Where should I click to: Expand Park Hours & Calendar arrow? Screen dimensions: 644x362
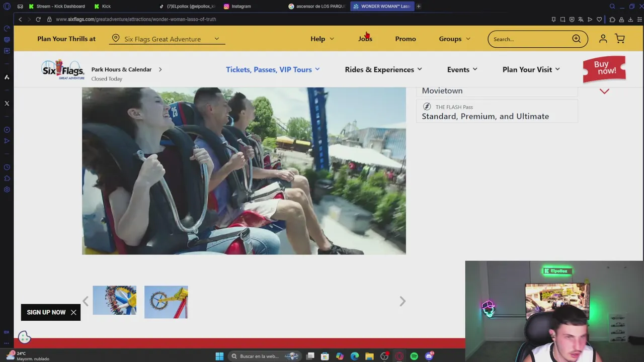tap(160, 69)
